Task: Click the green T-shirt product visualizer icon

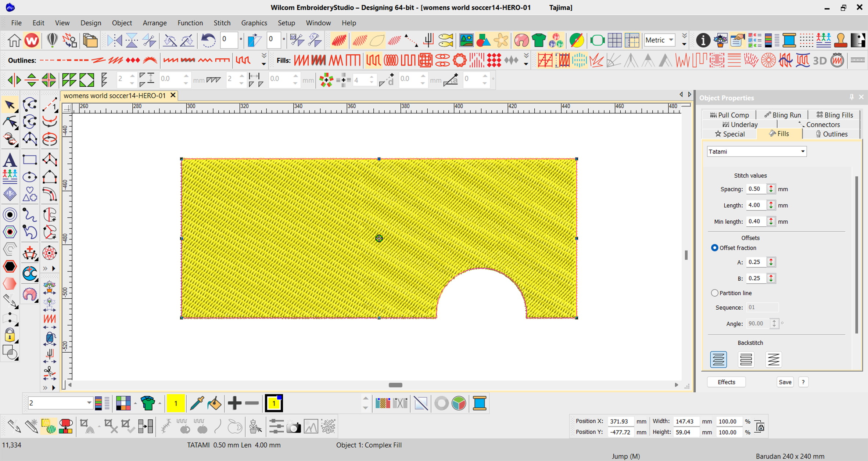Action: pyautogui.click(x=538, y=40)
